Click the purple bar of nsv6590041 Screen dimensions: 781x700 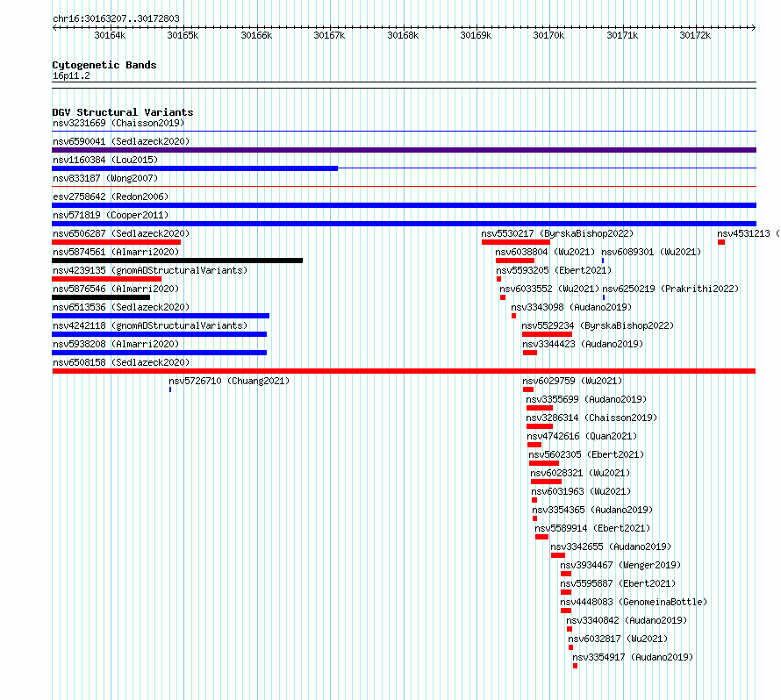tap(404, 150)
